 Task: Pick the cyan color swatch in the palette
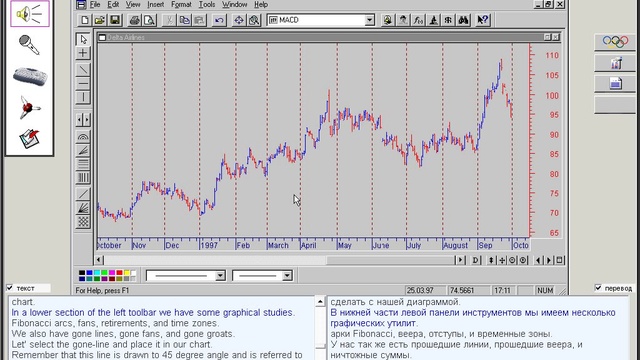point(97,273)
